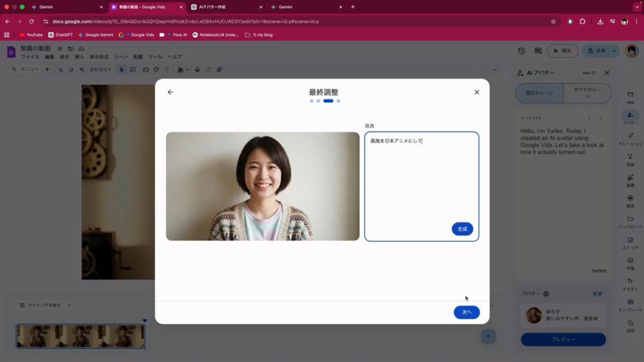644x362 pixels.
Task: Open the 音楽 music sidebar icon
Action: coord(630,159)
